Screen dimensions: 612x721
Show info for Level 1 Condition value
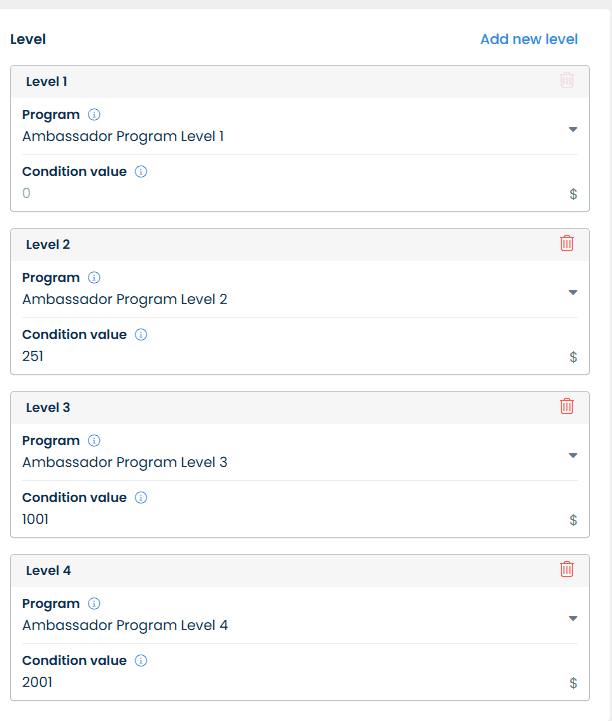coord(141,172)
